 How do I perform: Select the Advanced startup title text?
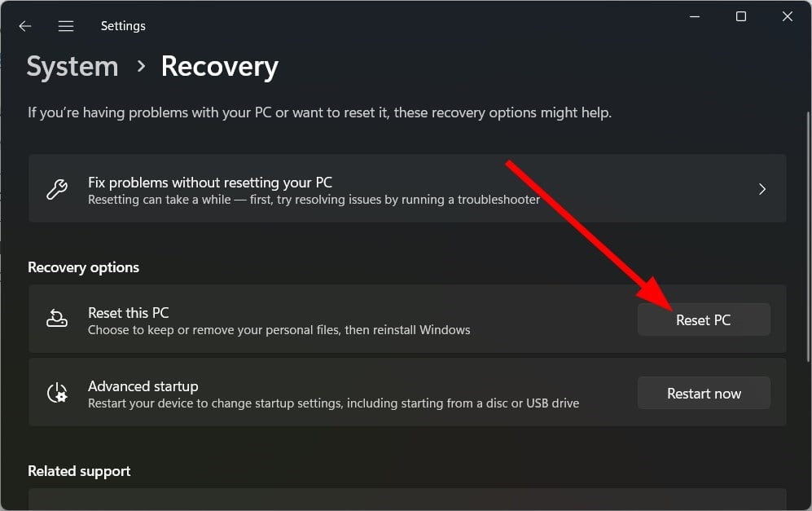click(x=143, y=385)
